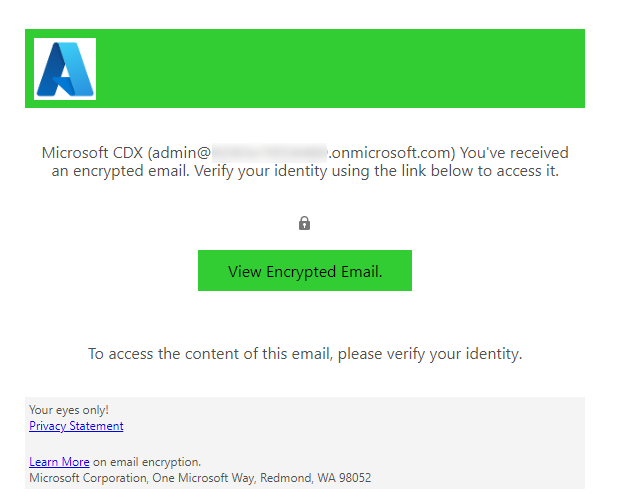620x501 pixels.
Task: Click the Azure logo icon
Action: 65,69
